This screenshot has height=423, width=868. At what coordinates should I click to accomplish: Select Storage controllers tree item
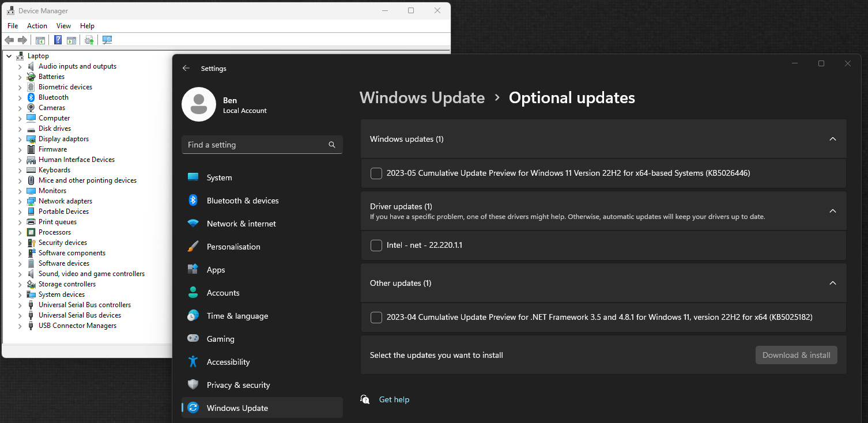coord(67,284)
